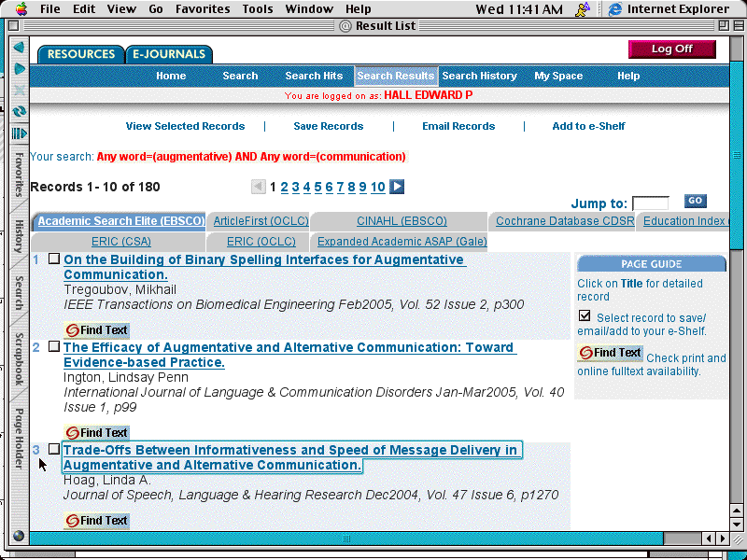Click Add to e-Shelf
The height and width of the screenshot is (560, 747).
(588, 126)
